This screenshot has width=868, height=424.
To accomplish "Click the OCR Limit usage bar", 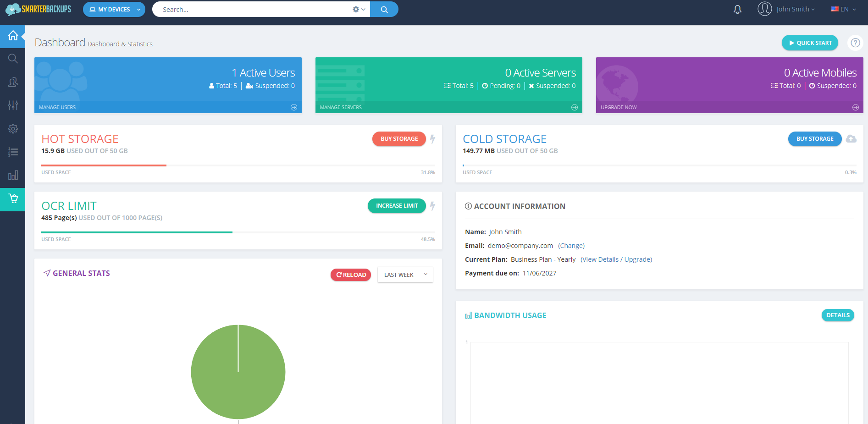I will (238, 232).
